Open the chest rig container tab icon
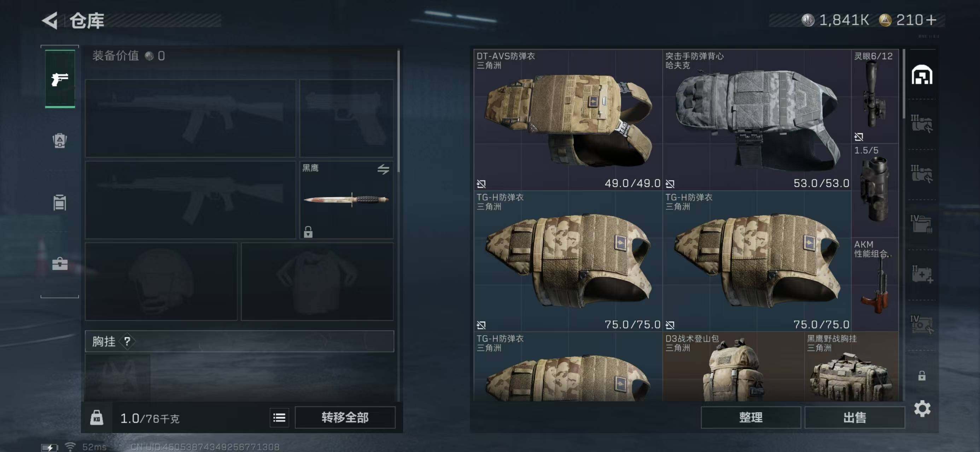Viewport: 980px width, 452px height. pyautogui.click(x=60, y=202)
